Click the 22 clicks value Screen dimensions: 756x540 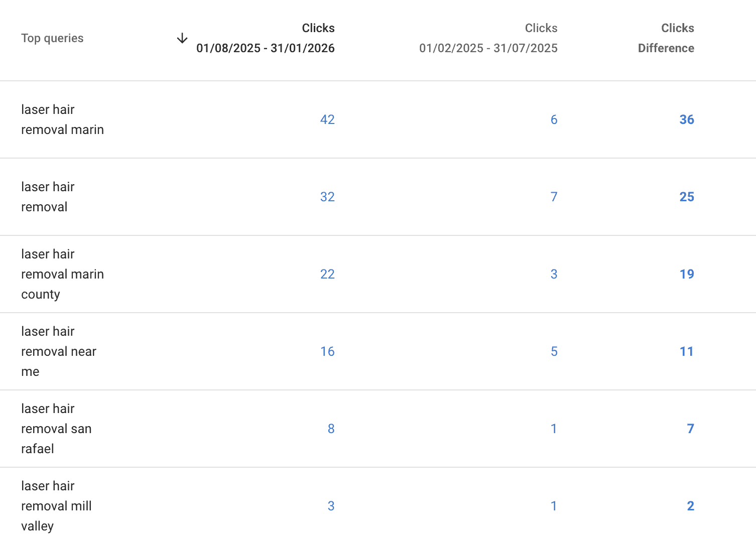pyautogui.click(x=327, y=274)
